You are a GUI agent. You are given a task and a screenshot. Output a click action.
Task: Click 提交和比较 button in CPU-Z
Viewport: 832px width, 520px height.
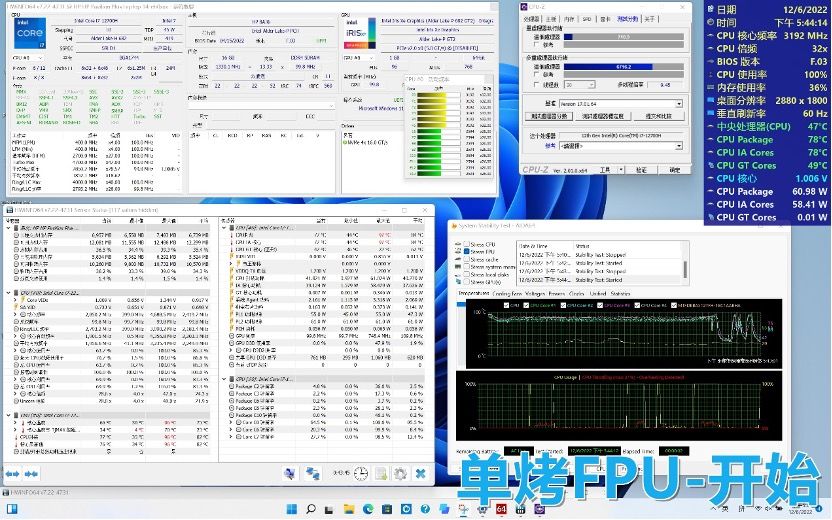click(x=658, y=116)
